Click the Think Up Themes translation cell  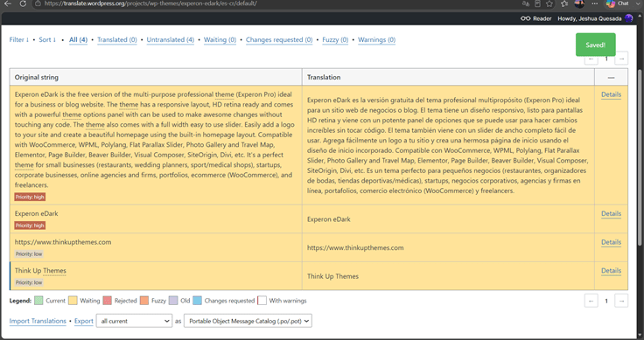(x=448, y=276)
